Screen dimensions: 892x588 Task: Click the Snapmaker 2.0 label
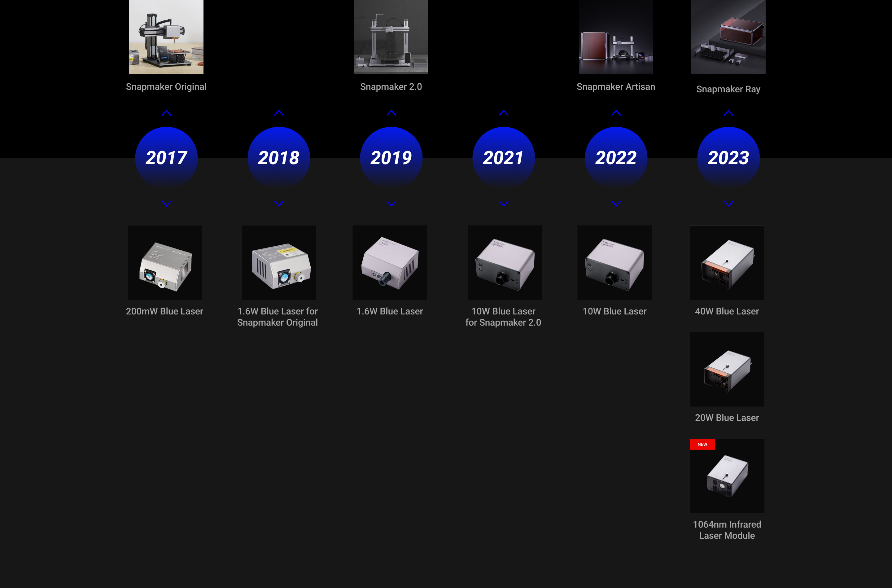coord(391,87)
